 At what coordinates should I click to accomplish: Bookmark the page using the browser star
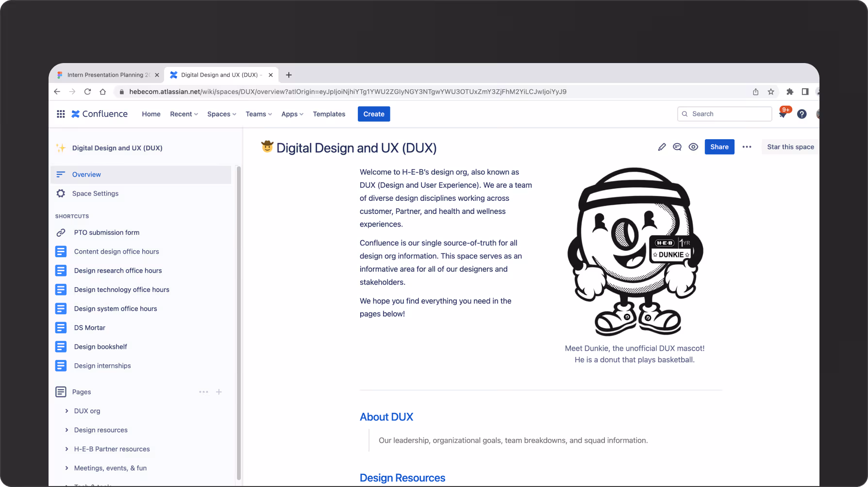pos(771,91)
